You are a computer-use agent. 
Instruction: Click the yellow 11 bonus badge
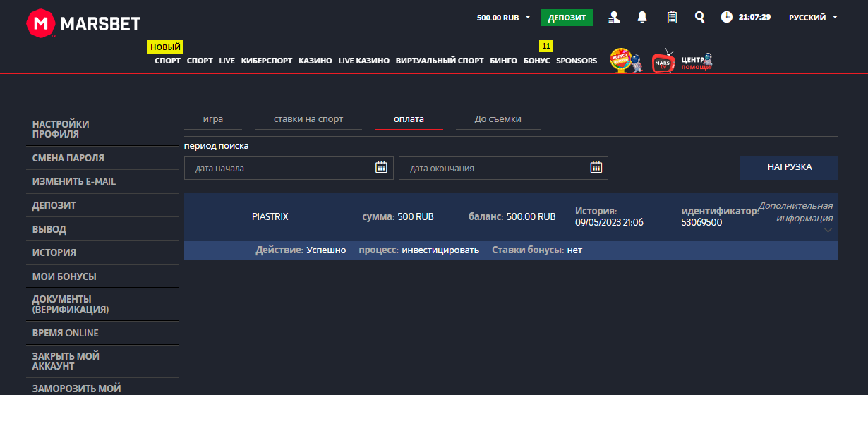[546, 46]
